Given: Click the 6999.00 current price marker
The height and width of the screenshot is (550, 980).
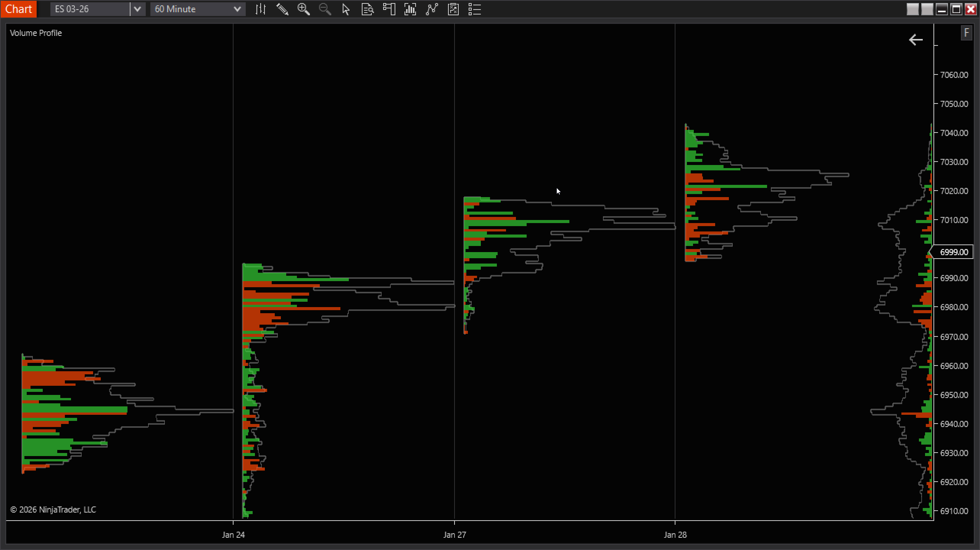Looking at the screenshot, I should pyautogui.click(x=952, y=252).
